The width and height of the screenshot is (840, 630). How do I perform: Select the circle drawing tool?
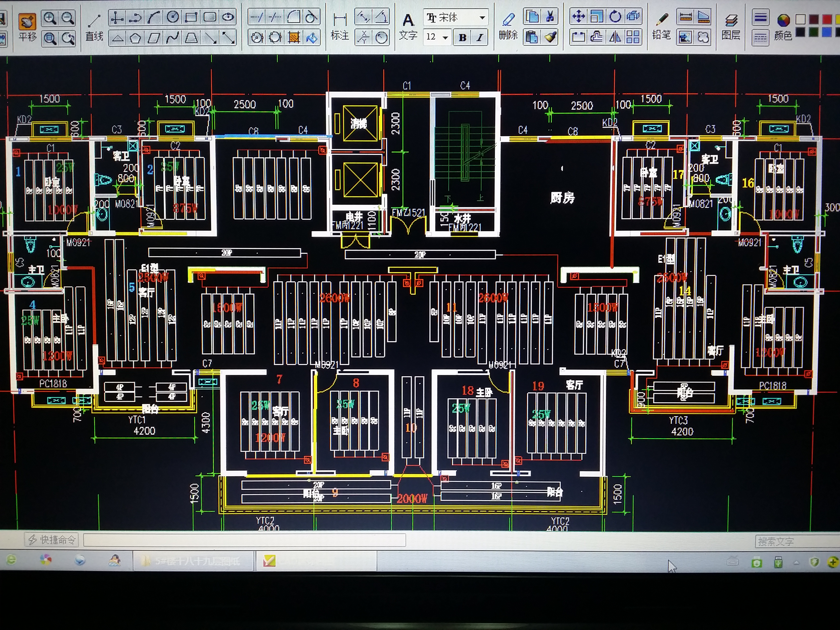173,17
